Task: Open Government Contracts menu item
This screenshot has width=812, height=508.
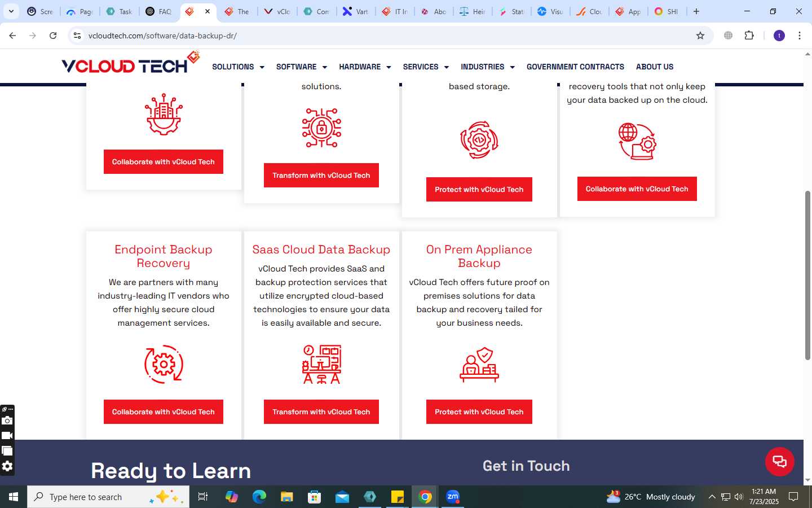Action: pyautogui.click(x=575, y=67)
